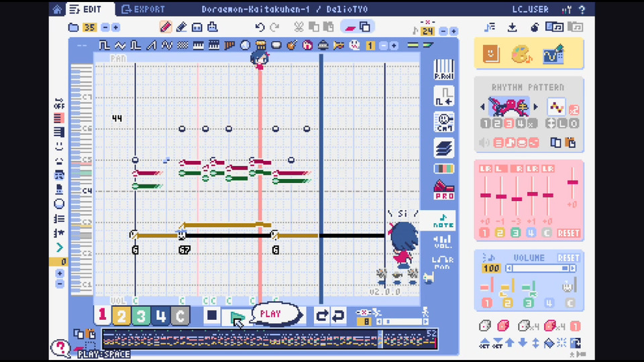Select rhythm pattern slot 1

[486, 123]
